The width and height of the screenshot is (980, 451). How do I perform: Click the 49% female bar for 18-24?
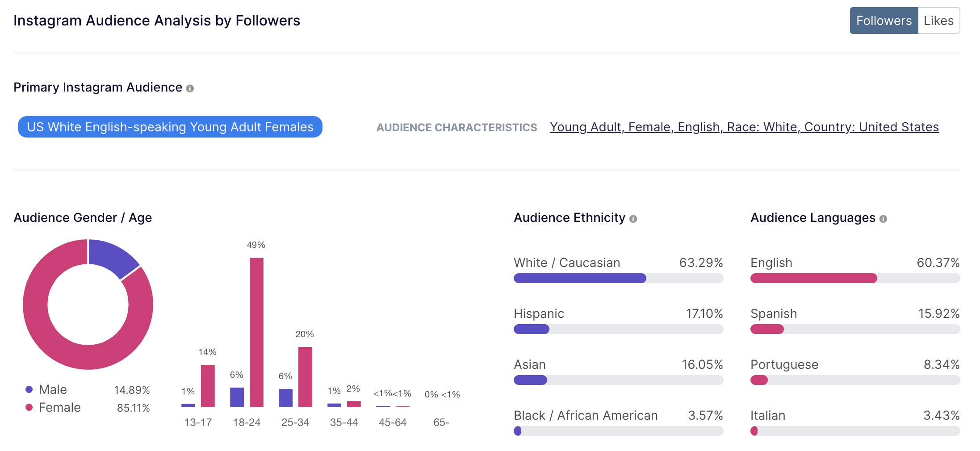[256, 332]
